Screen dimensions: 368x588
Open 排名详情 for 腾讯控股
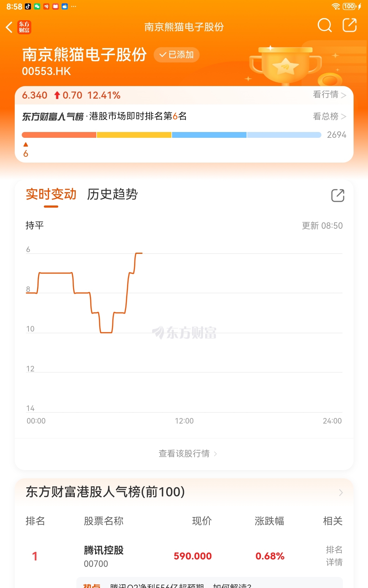pos(334,556)
